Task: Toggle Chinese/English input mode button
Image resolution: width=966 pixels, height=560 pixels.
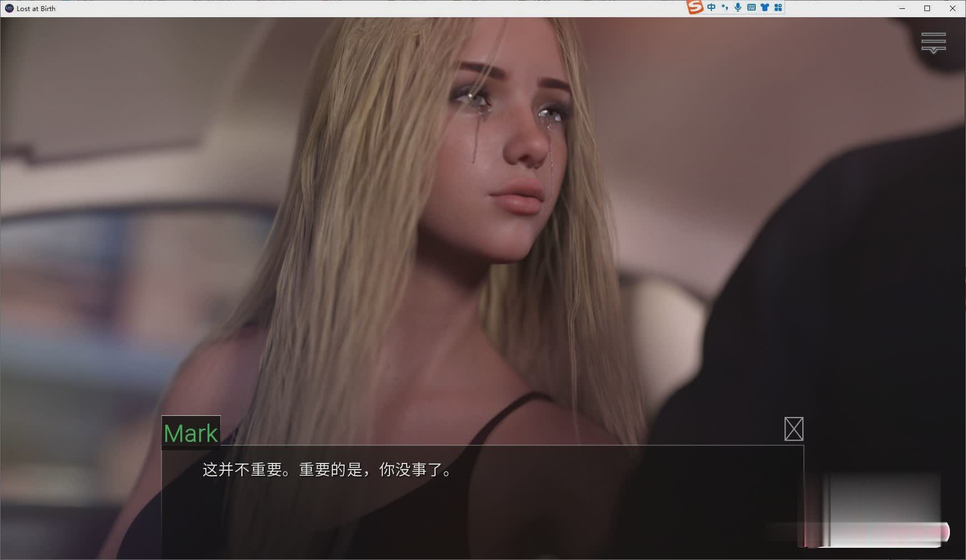Action: (712, 7)
